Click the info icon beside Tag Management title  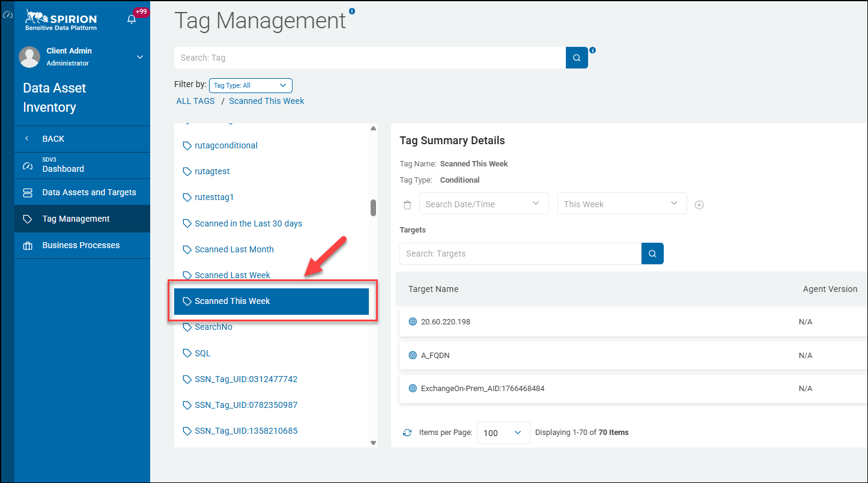click(352, 11)
